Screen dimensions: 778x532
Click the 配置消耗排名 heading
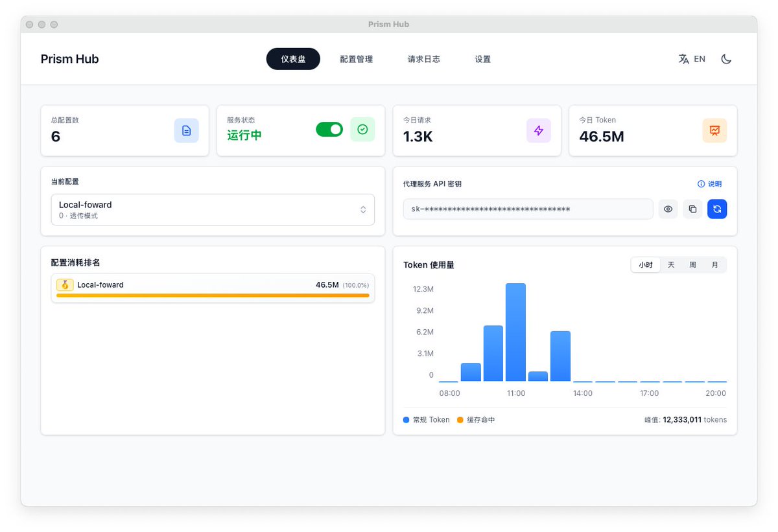tap(75, 262)
